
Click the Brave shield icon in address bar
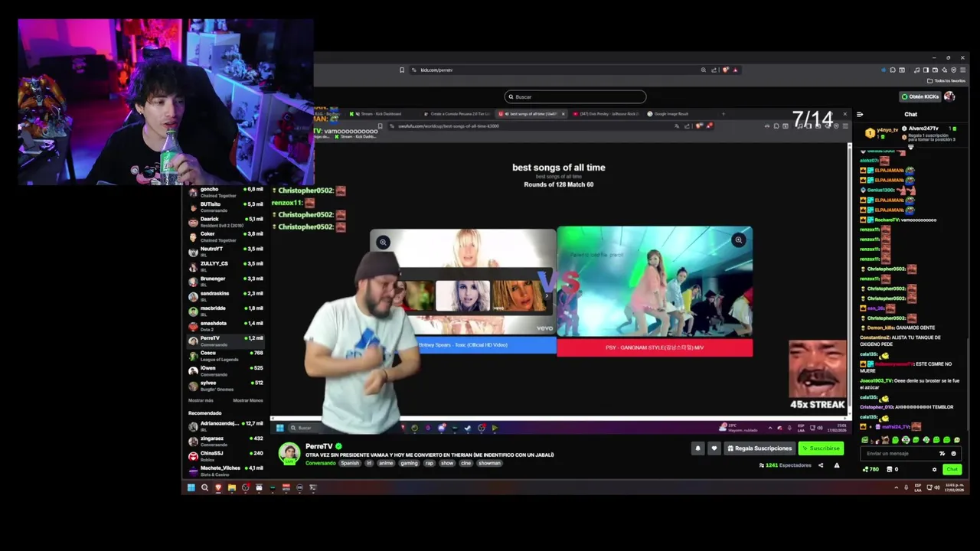[x=726, y=70]
